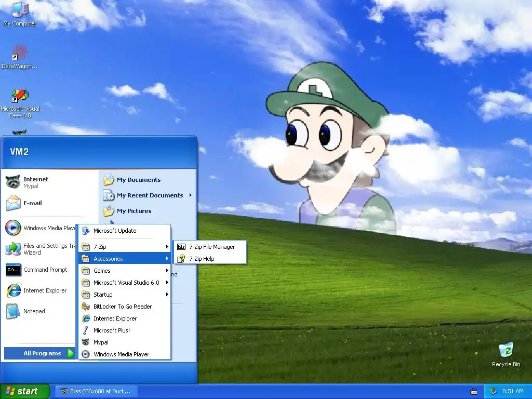The height and width of the screenshot is (399, 532).
Task: Click the pinned Internet Explorer icon
Action: pyautogui.click(x=14, y=290)
